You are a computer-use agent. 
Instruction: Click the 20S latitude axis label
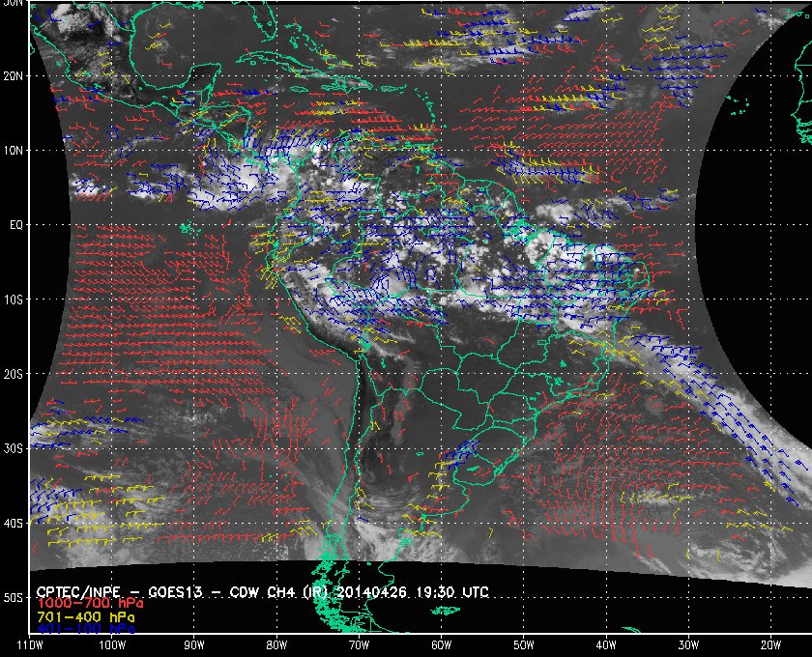(x=14, y=374)
